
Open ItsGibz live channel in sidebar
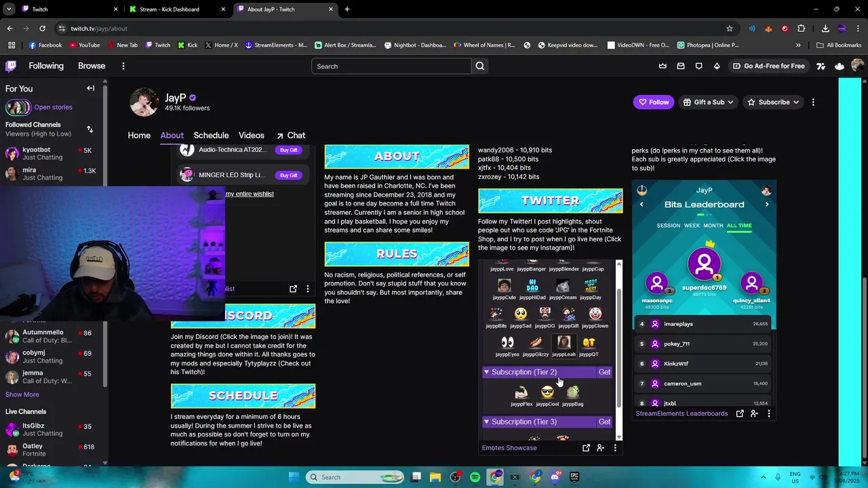52,430
